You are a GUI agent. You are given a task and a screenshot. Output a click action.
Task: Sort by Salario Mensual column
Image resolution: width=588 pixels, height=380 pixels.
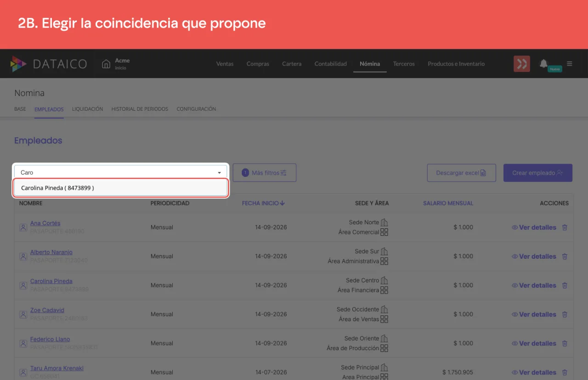click(448, 203)
